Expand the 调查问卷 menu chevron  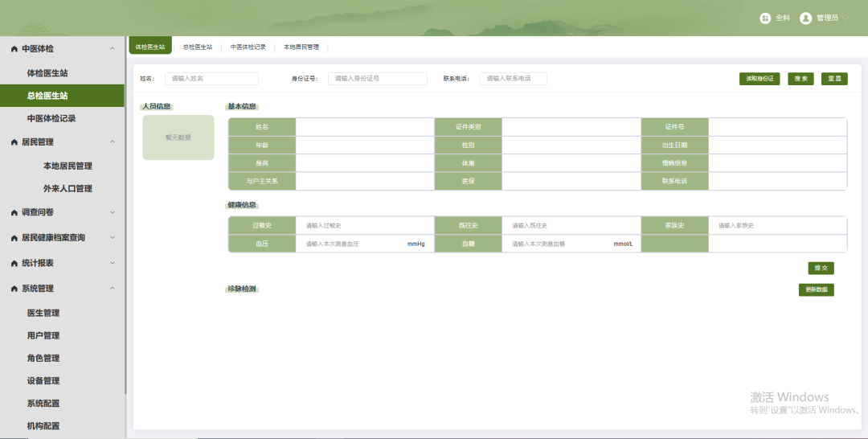click(x=112, y=213)
